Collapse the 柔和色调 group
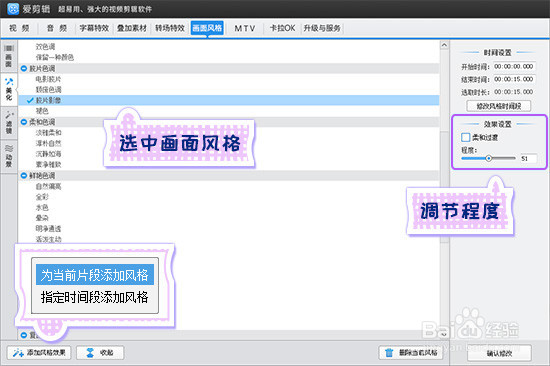The height and width of the screenshot is (366, 550). pyautogui.click(x=24, y=122)
